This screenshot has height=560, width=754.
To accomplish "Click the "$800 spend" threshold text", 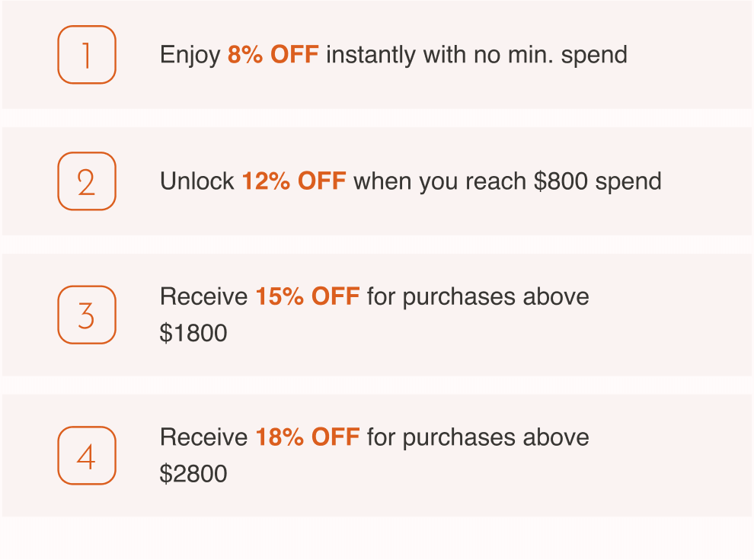I will (x=597, y=181).
